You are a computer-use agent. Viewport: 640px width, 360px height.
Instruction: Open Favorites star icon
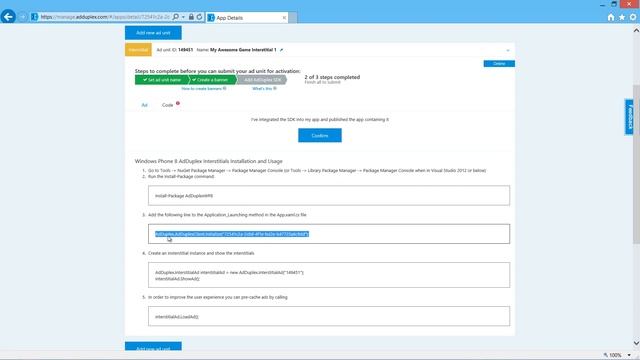tap(622, 17)
